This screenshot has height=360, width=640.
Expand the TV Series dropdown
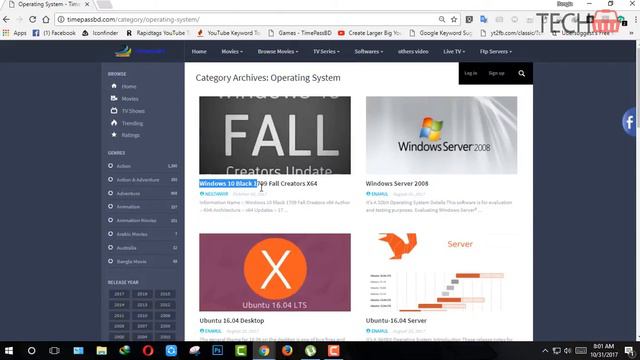pos(326,51)
